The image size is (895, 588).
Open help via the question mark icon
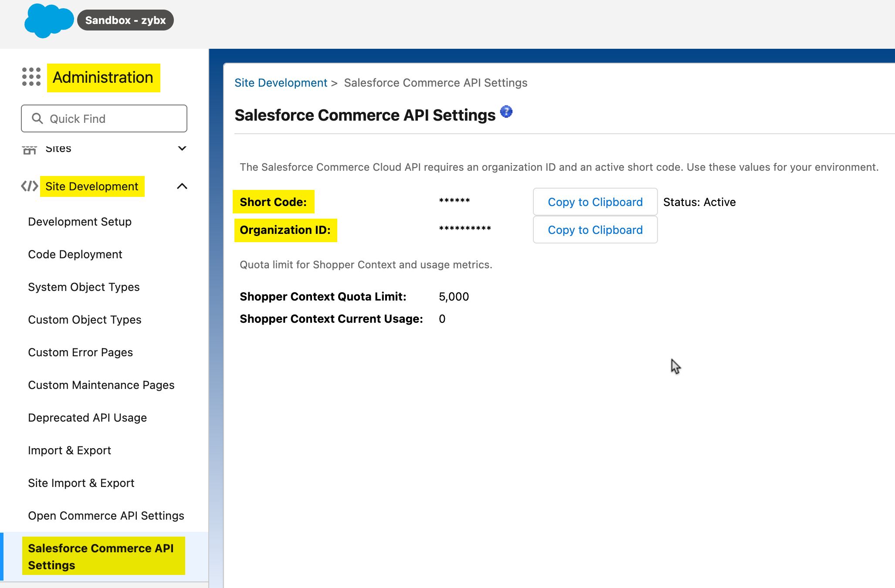(506, 112)
